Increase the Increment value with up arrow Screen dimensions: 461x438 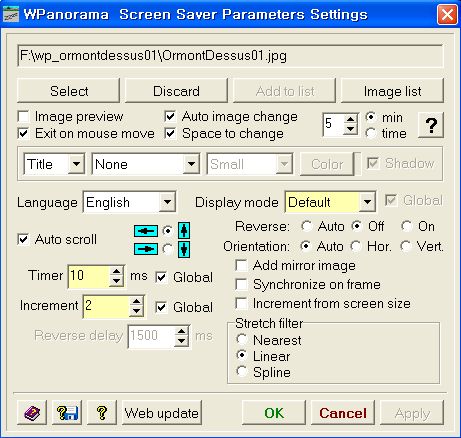[136, 301]
